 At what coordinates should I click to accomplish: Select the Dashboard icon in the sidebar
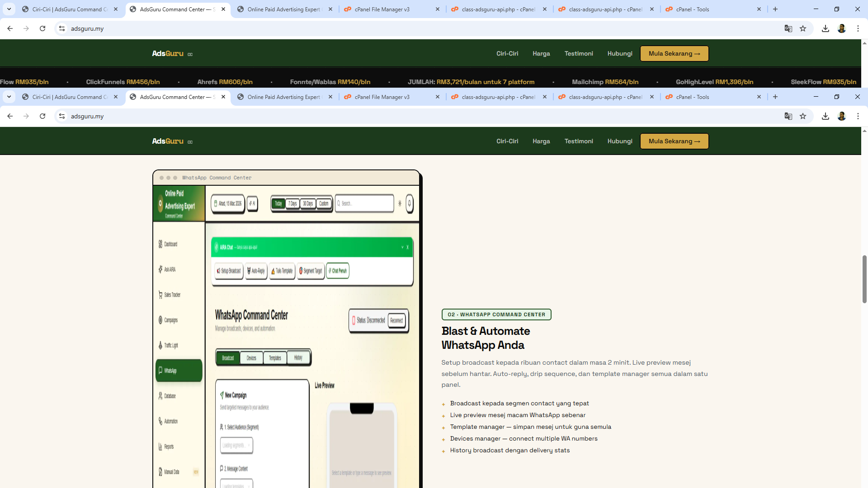tap(160, 244)
